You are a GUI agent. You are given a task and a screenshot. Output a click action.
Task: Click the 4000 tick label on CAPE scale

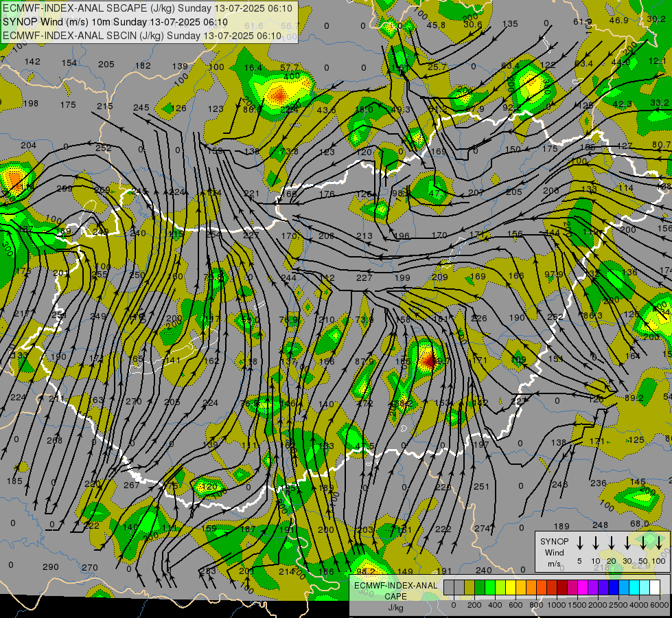tap(639, 605)
